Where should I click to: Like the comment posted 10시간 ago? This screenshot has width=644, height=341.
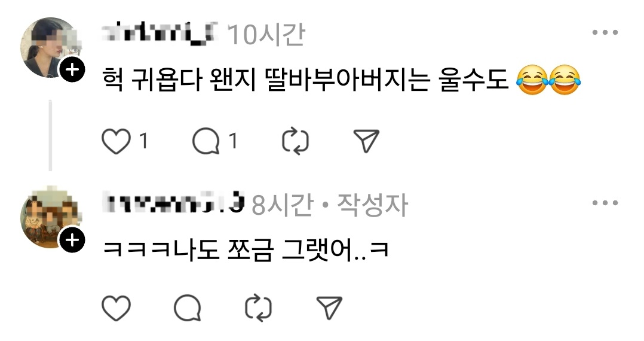(116, 141)
